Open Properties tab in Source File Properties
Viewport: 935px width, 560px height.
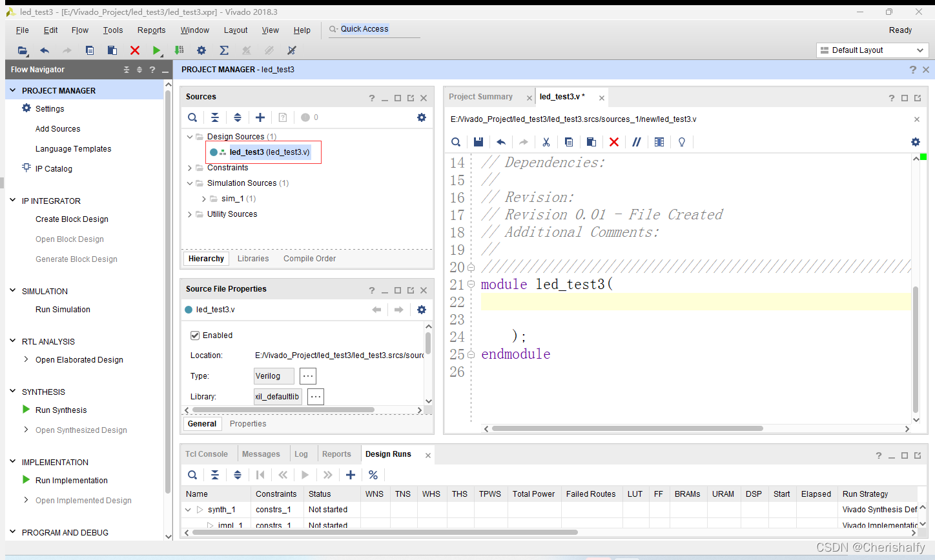pyautogui.click(x=248, y=424)
